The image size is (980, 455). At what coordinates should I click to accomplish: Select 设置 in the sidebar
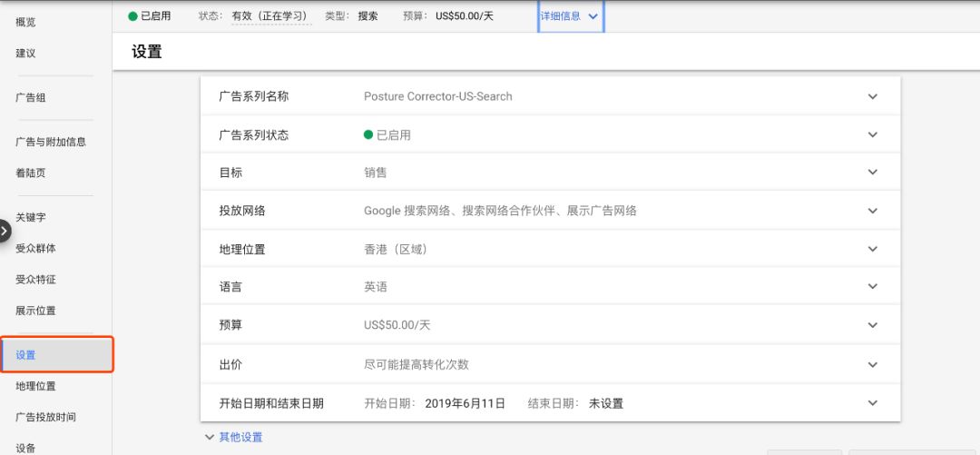click(x=56, y=355)
